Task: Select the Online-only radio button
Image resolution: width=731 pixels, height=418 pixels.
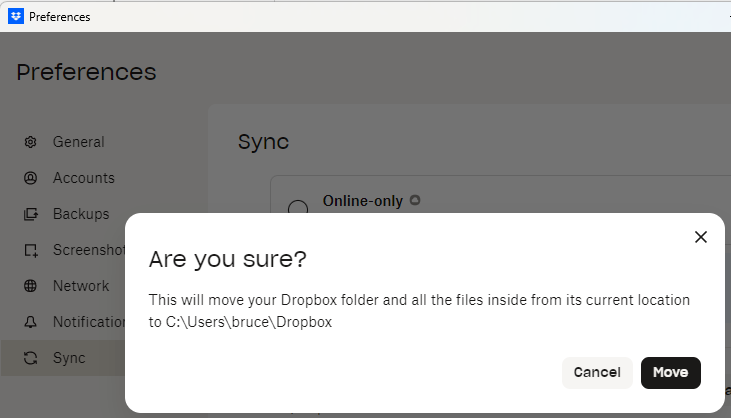Action: pyautogui.click(x=297, y=208)
